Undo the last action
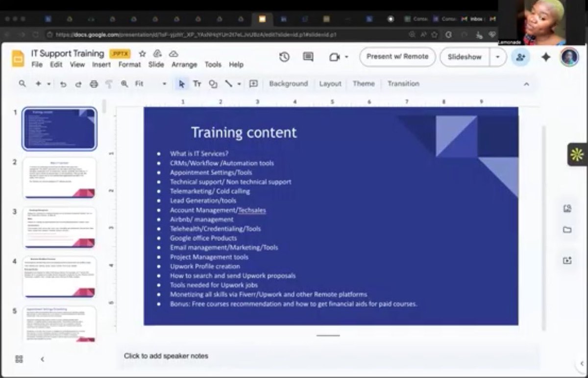The width and height of the screenshot is (588, 378). pos(63,84)
